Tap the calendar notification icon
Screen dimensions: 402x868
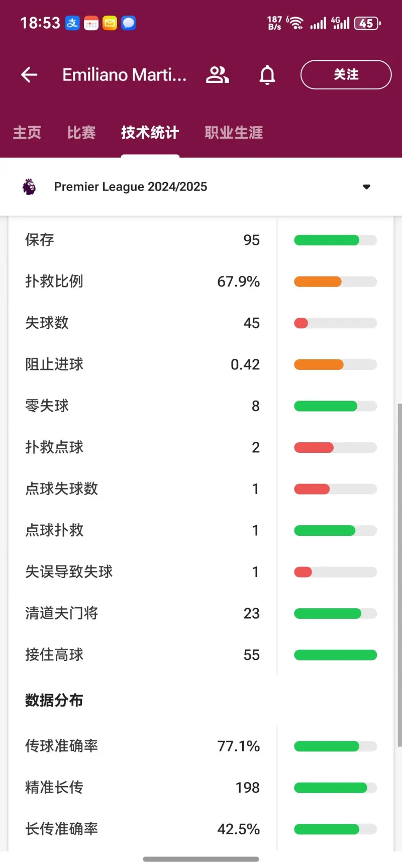click(91, 23)
